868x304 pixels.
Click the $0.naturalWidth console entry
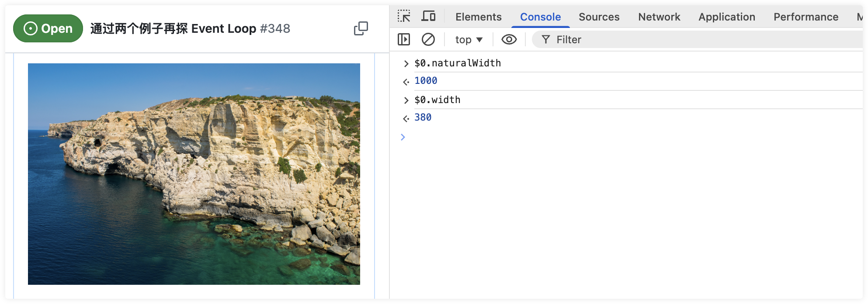coord(458,63)
